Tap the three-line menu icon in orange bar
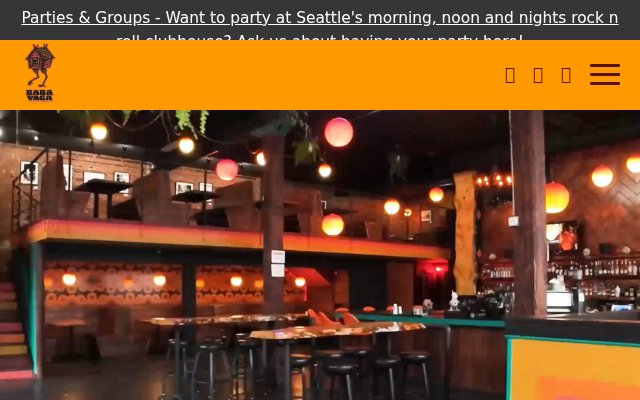This screenshot has width=640, height=400. 604,75
